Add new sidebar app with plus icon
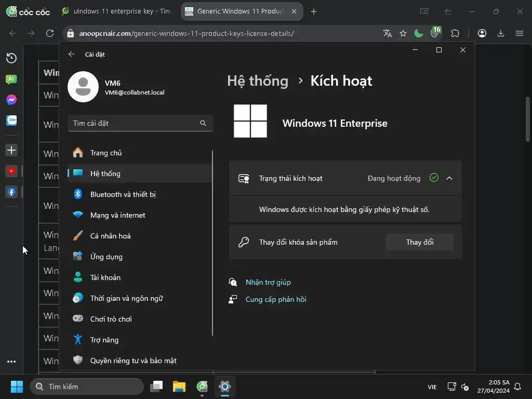 (x=11, y=150)
